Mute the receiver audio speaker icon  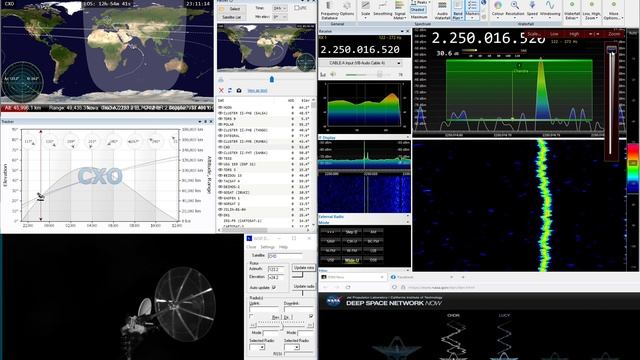[x=333, y=74]
